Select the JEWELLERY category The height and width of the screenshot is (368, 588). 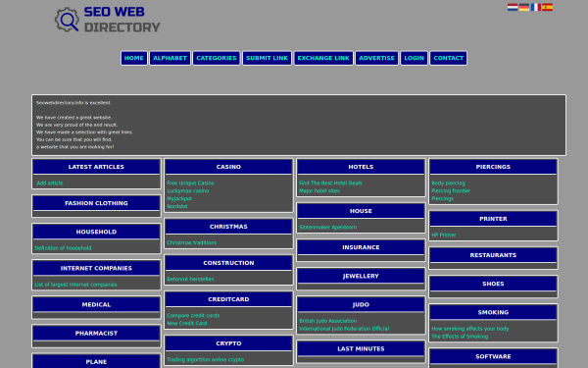(361, 277)
